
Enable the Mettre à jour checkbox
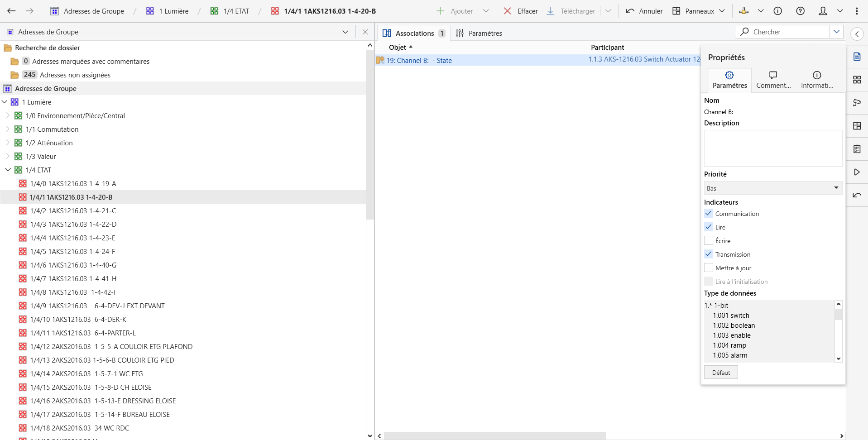coord(709,268)
